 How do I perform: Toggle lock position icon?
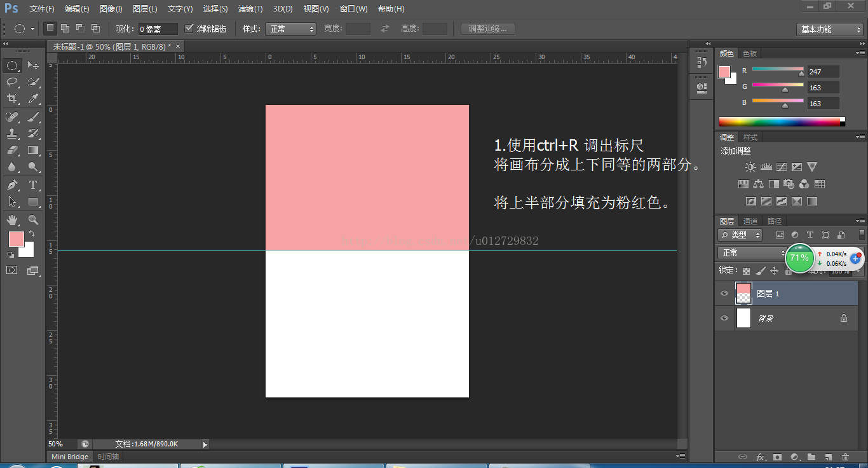tap(774, 271)
